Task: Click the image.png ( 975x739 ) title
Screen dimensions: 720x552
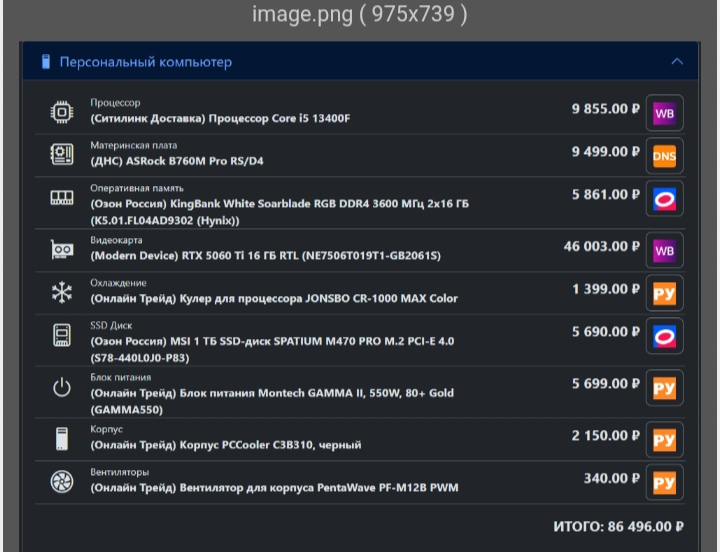Action: click(x=360, y=14)
